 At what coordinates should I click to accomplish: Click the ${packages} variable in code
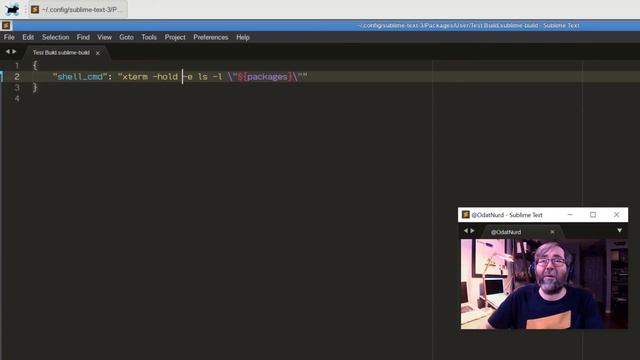(x=265, y=77)
